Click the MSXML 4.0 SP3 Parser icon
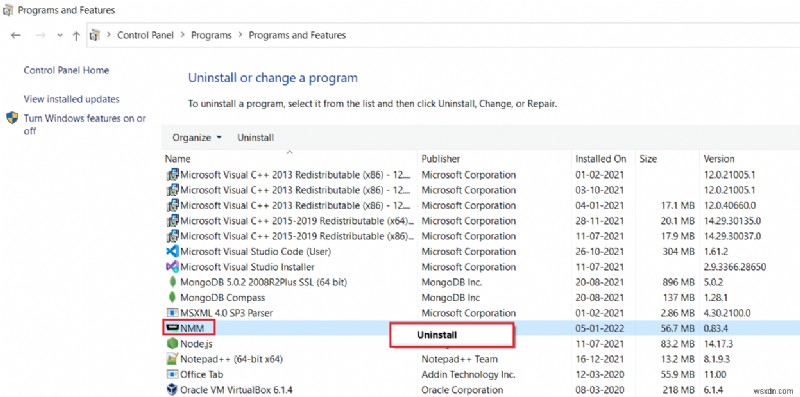This screenshot has height=397, width=800. point(172,313)
